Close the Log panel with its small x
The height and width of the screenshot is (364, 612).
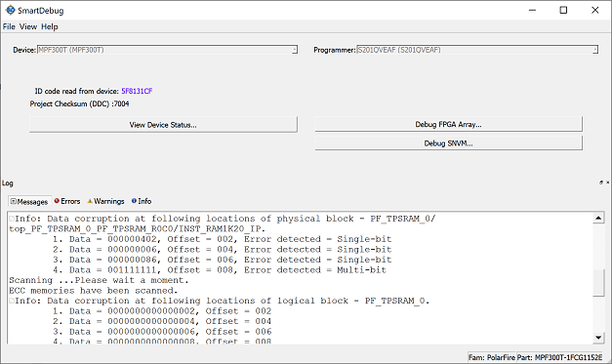click(x=608, y=182)
